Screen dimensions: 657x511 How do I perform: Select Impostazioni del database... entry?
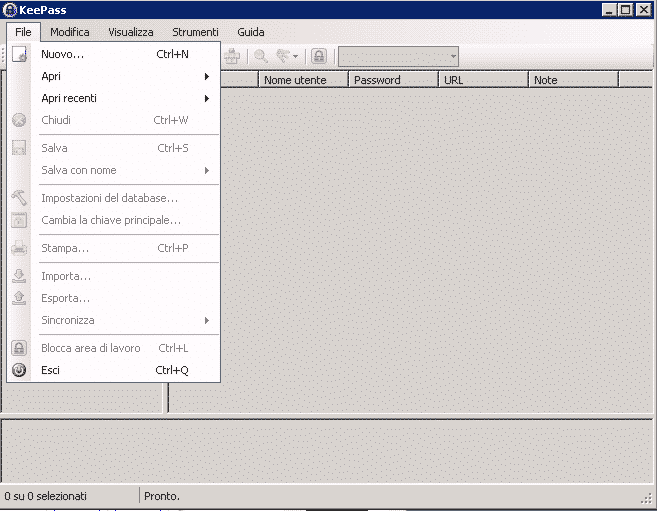[x=114, y=198]
